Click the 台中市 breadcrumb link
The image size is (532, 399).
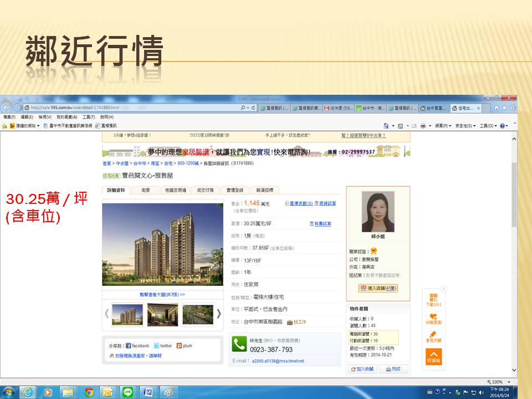(140, 163)
